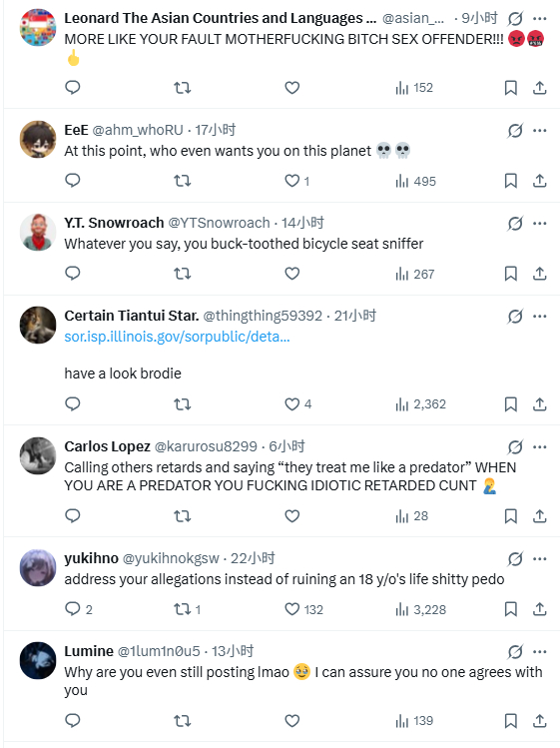
Task: Open Grok icon on Leonard's tweet
Action: coord(515,19)
